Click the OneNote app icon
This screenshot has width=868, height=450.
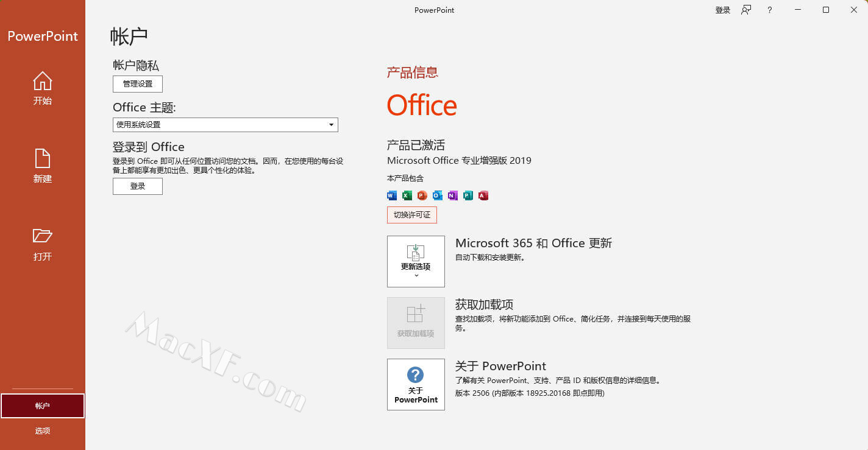pyautogui.click(x=453, y=195)
